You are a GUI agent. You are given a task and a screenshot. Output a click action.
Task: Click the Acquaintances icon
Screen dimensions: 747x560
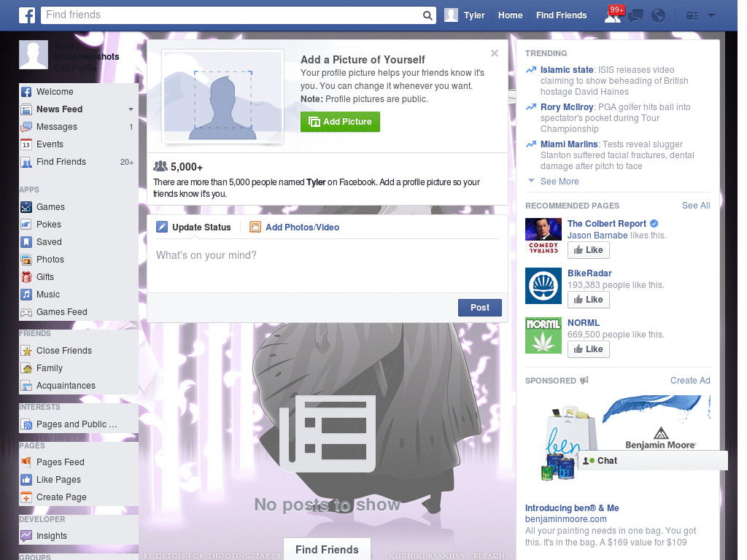(26, 386)
